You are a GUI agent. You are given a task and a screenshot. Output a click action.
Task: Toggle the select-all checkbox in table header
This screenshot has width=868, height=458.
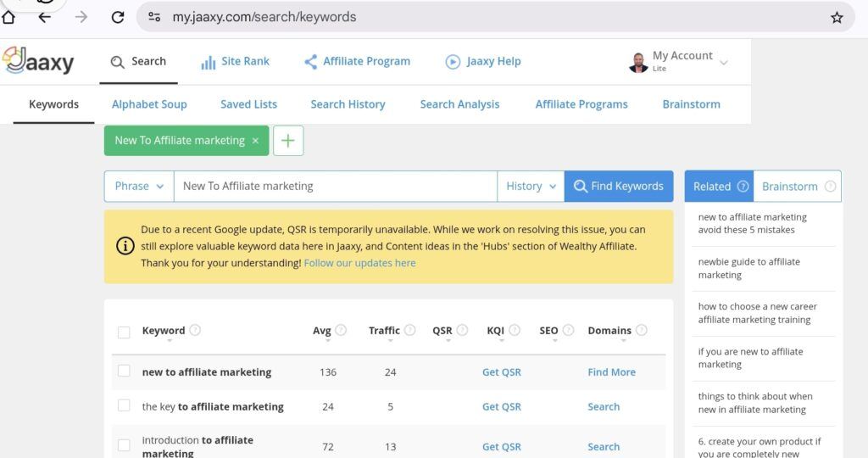[124, 332]
